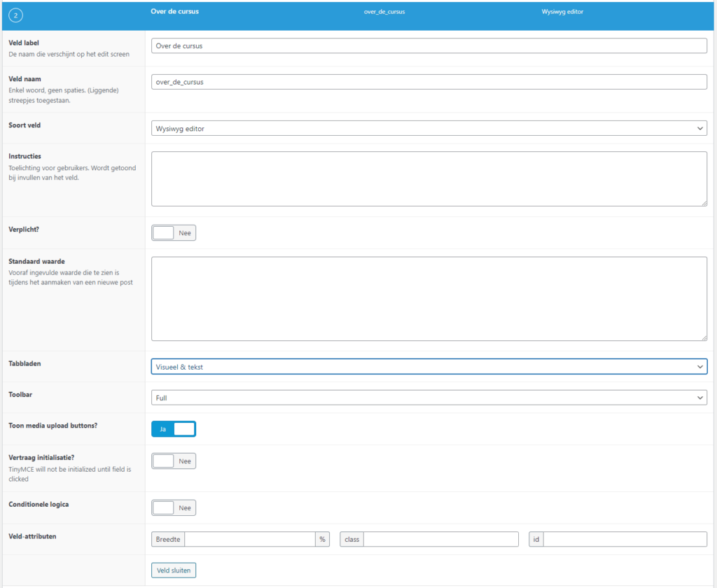
Task: Click the 'TinyMCE will not be initialized' description
Action: coord(70,474)
